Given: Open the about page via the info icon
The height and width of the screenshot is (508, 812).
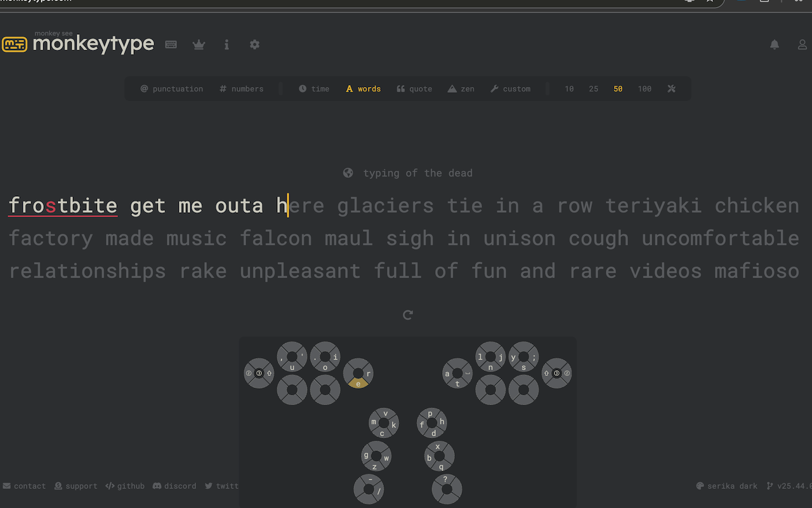Looking at the screenshot, I should coord(226,44).
